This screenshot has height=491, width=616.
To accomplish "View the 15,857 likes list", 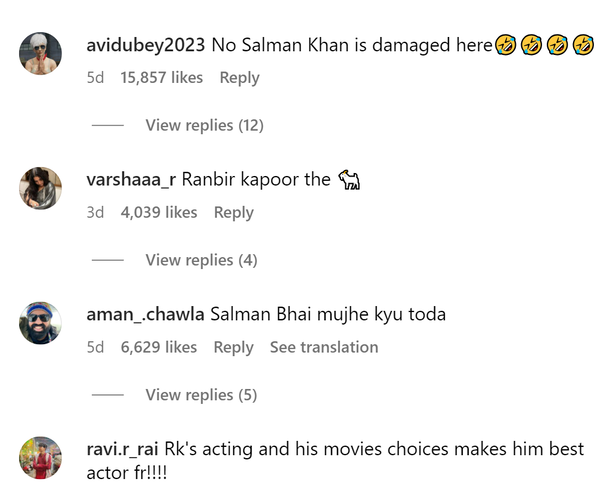I will (x=162, y=78).
